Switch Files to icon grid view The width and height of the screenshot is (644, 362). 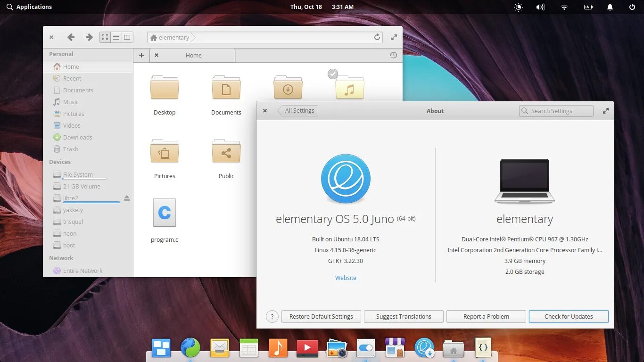[x=105, y=37]
